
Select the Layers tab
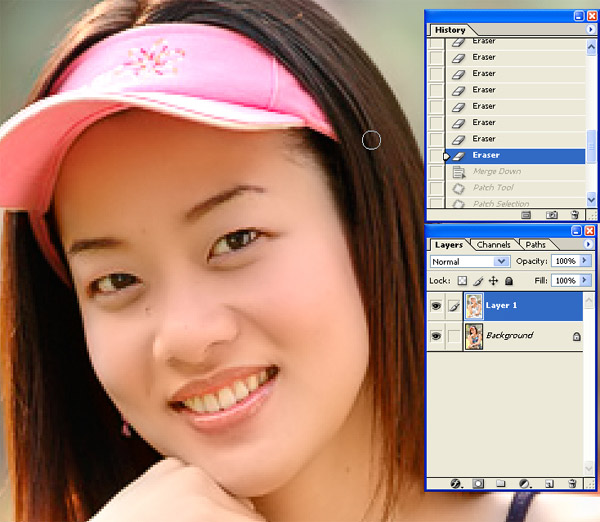click(x=449, y=245)
